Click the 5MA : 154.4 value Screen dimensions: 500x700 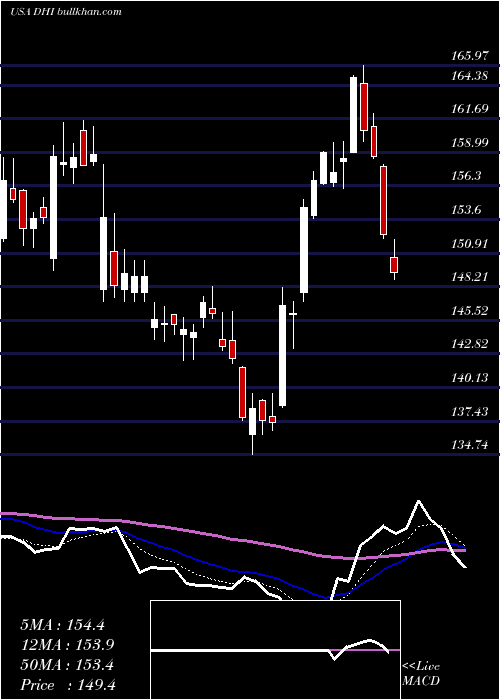tap(62, 625)
